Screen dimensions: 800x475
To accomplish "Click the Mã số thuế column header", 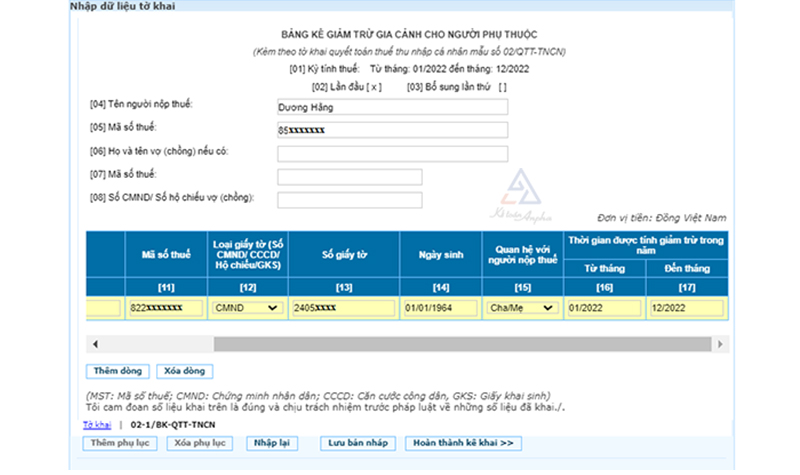I will point(166,255).
